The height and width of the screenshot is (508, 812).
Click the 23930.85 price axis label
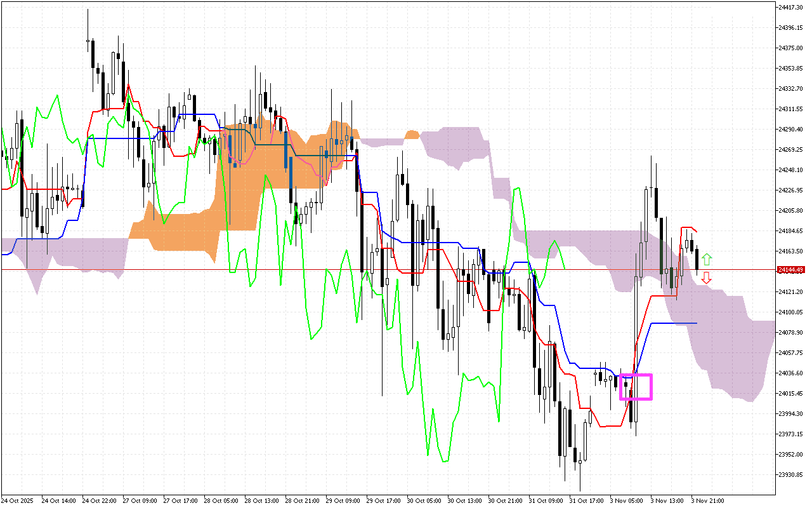pos(791,474)
